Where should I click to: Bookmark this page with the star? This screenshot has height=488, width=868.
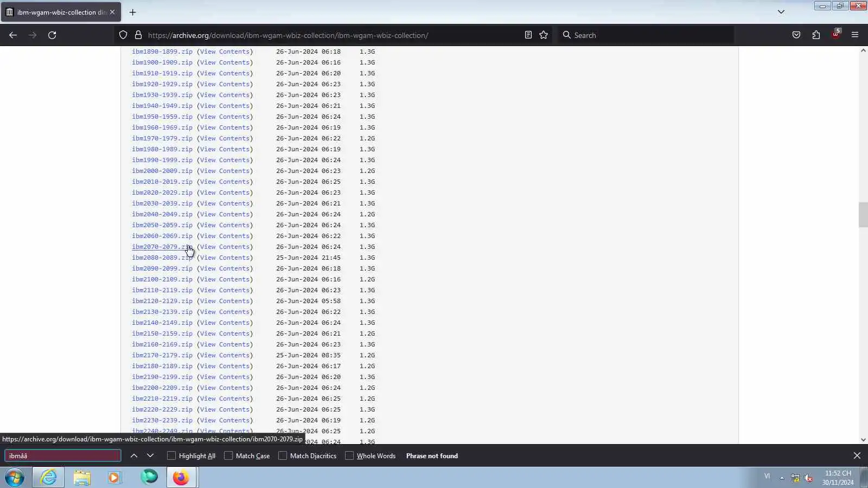pos(544,35)
